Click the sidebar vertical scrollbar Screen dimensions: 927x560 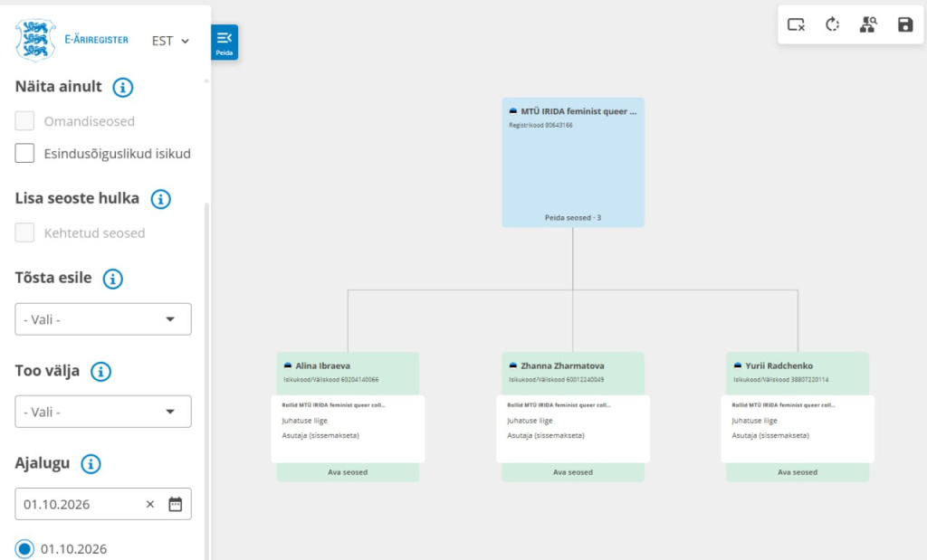point(207,381)
